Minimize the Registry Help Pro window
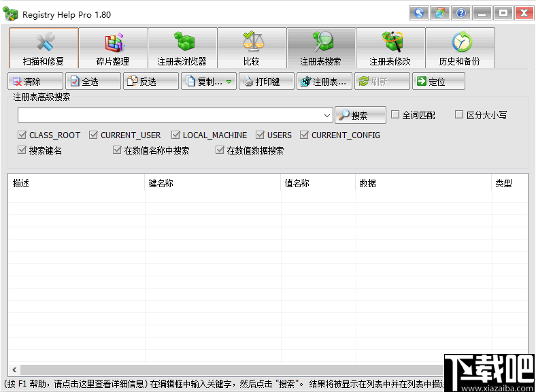 pos(482,14)
